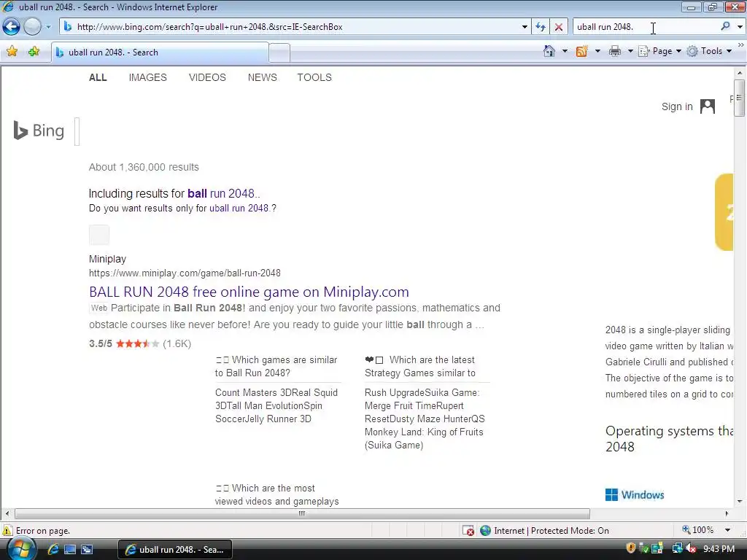The width and height of the screenshot is (747, 560).
Task: Click 'Which games are similar to Ball Run 2048?'
Action: pyautogui.click(x=276, y=366)
